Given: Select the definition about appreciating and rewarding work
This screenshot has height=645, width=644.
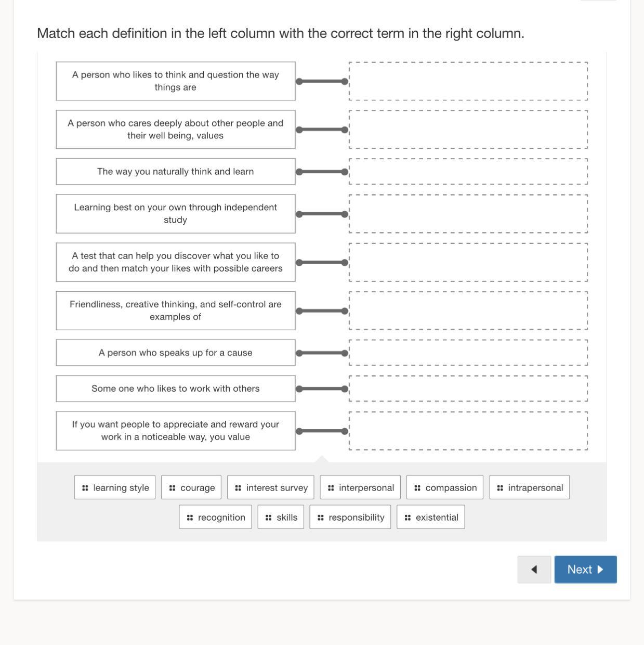Looking at the screenshot, I should [176, 431].
